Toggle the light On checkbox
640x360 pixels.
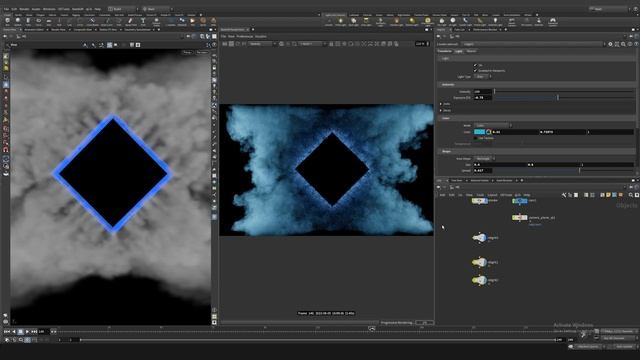475,65
